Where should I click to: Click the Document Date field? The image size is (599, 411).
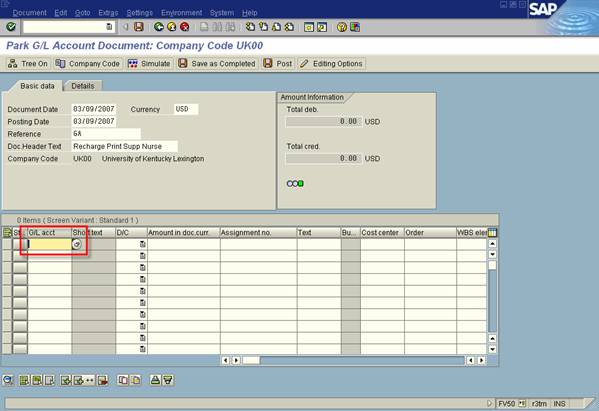tap(94, 109)
